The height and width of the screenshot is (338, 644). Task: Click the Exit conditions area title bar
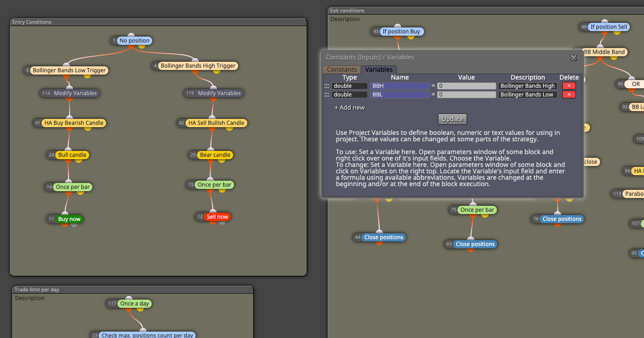pos(486,11)
